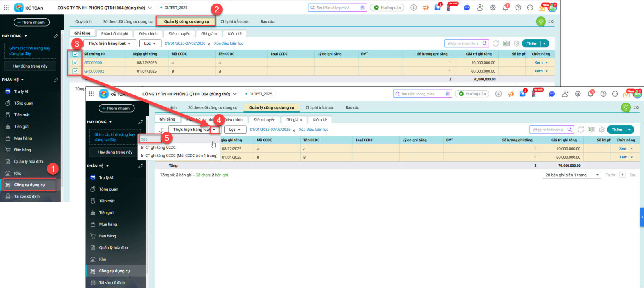The image size is (644, 288).
Task: Open chat messenger icon in the front window
Action: [552, 94]
